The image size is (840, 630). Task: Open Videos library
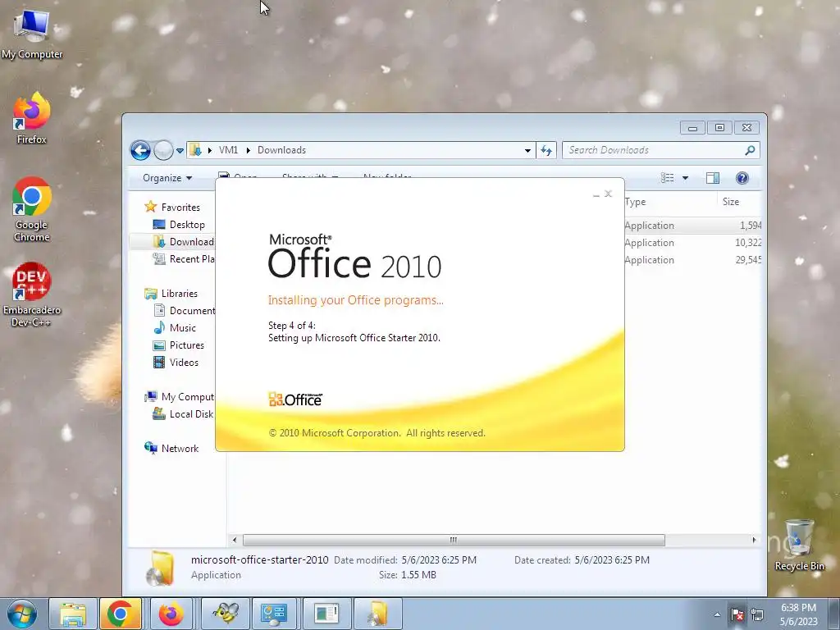click(184, 362)
